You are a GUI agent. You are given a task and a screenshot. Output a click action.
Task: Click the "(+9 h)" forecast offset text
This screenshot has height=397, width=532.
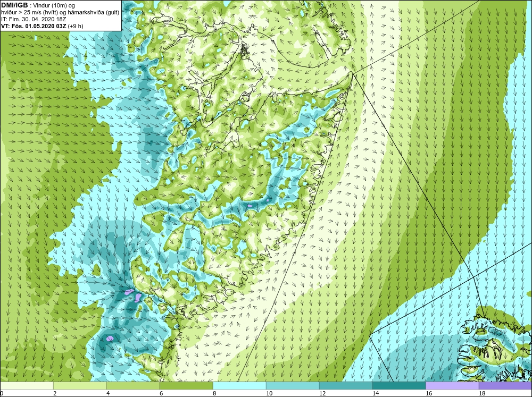pos(76,26)
